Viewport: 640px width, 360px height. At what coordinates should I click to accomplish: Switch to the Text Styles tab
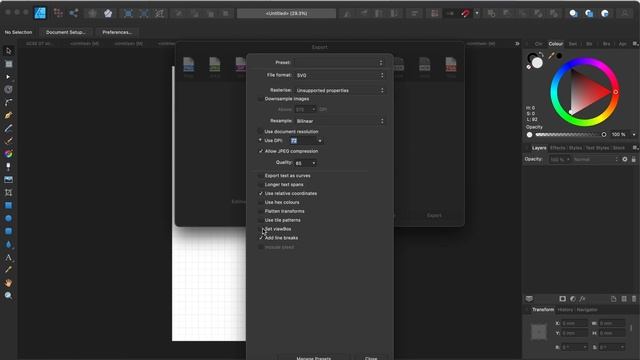tap(597, 148)
